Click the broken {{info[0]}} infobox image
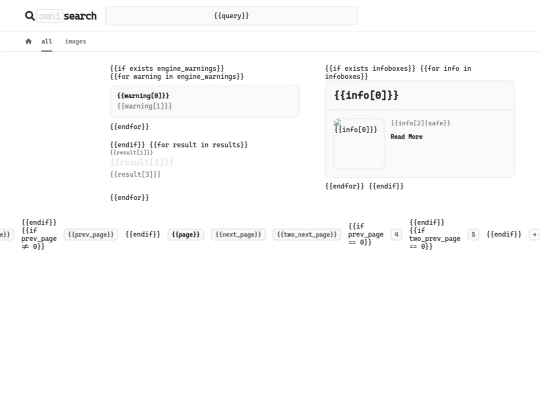This screenshot has width=540, height=405. coord(359,144)
